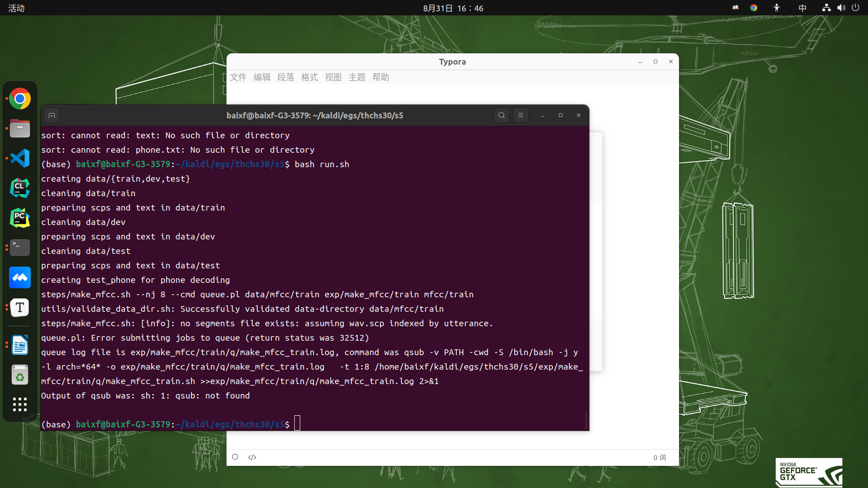868x488 pixels.
Task: Click the terminal command prompt cursor
Action: click(x=297, y=423)
